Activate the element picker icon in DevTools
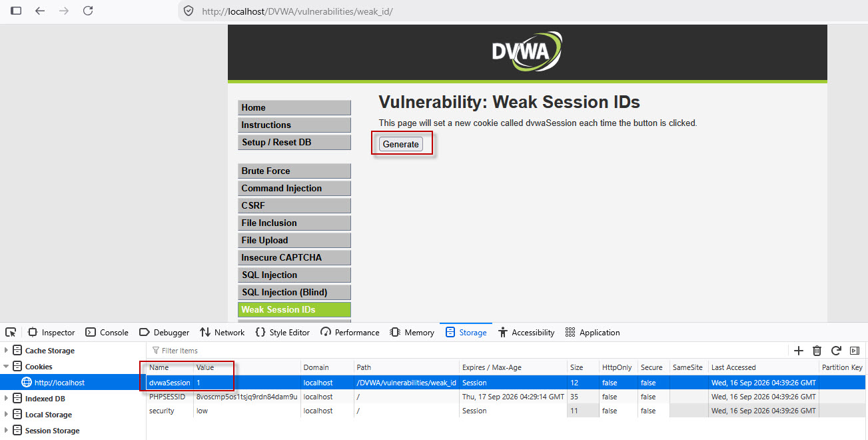Image resolution: width=868 pixels, height=440 pixels. [10, 332]
